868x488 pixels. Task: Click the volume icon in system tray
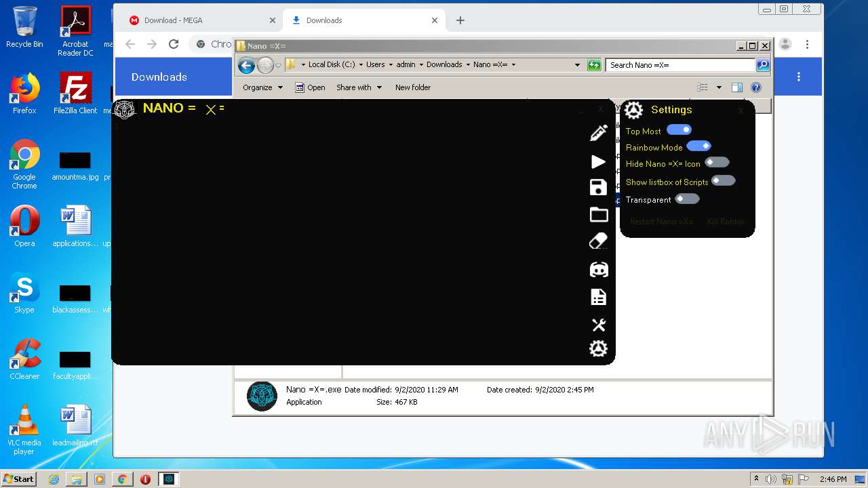pyautogui.click(x=770, y=479)
